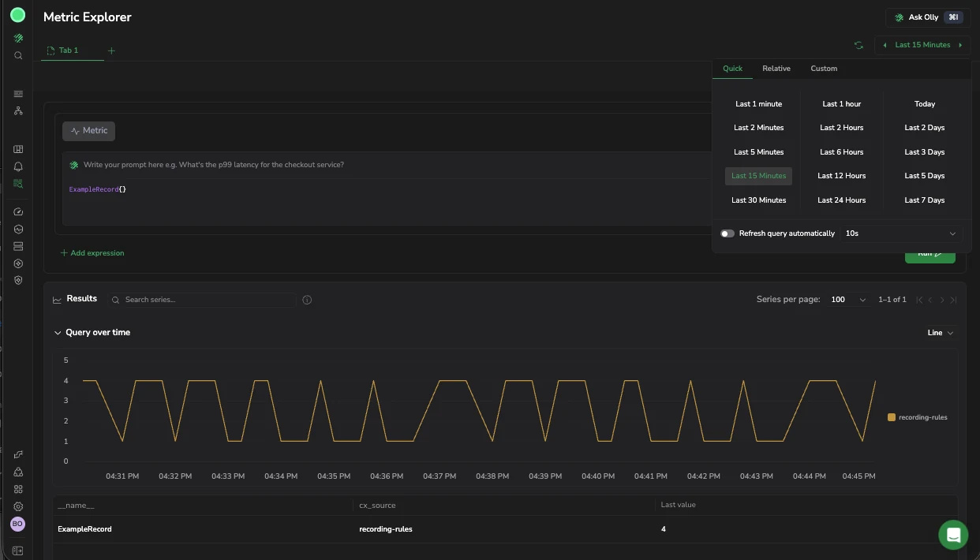This screenshot has width=980, height=560.
Task: Switch to the Relative tab
Action: 776,69
